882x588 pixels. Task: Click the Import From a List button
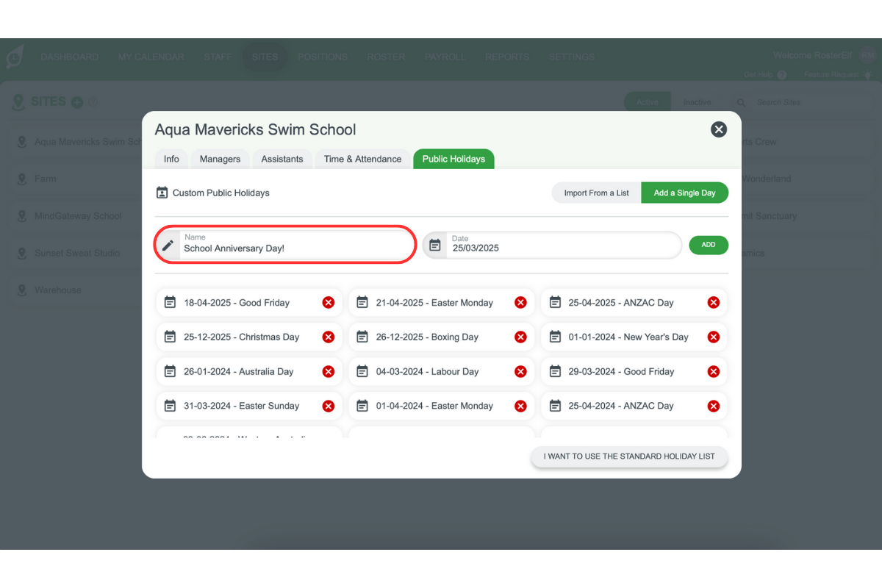click(595, 193)
